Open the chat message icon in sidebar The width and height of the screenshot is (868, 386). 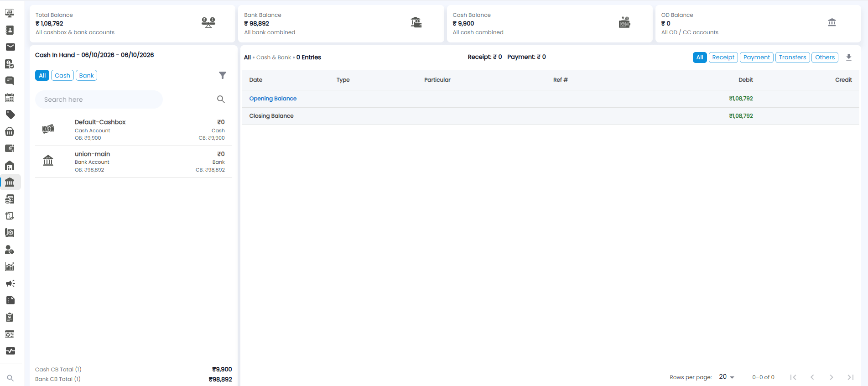(10, 81)
